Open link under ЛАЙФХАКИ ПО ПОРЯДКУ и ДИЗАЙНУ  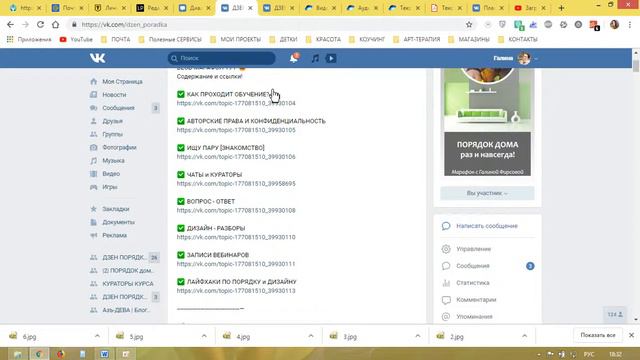click(x=236, y=291)
